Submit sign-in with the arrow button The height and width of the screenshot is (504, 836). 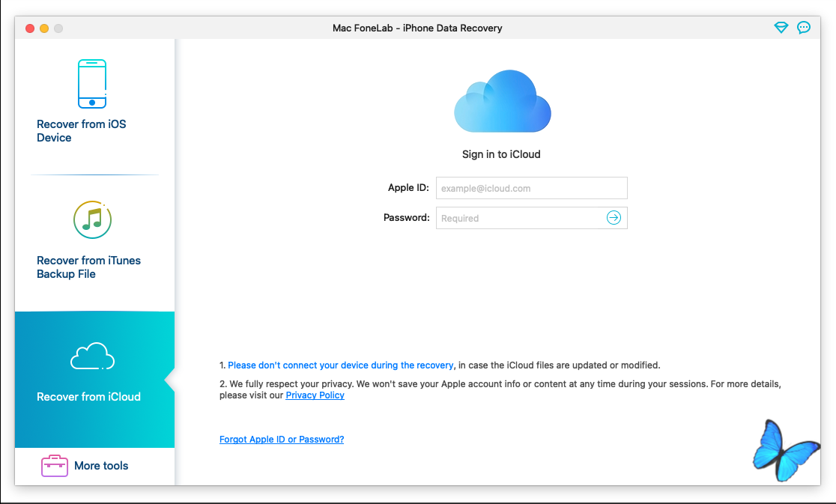pyautogui.click(x=614, y=218)
